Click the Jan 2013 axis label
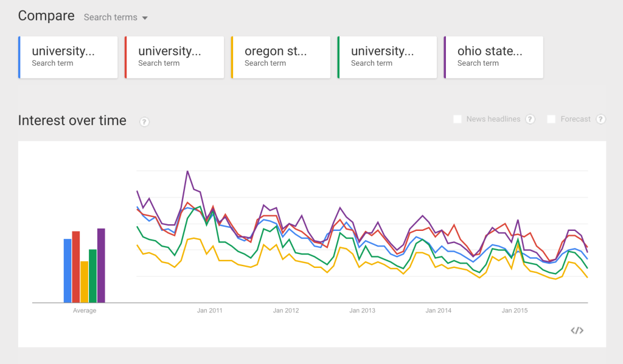623x364 pixels. pyautogui.click(x=362, y=311)
